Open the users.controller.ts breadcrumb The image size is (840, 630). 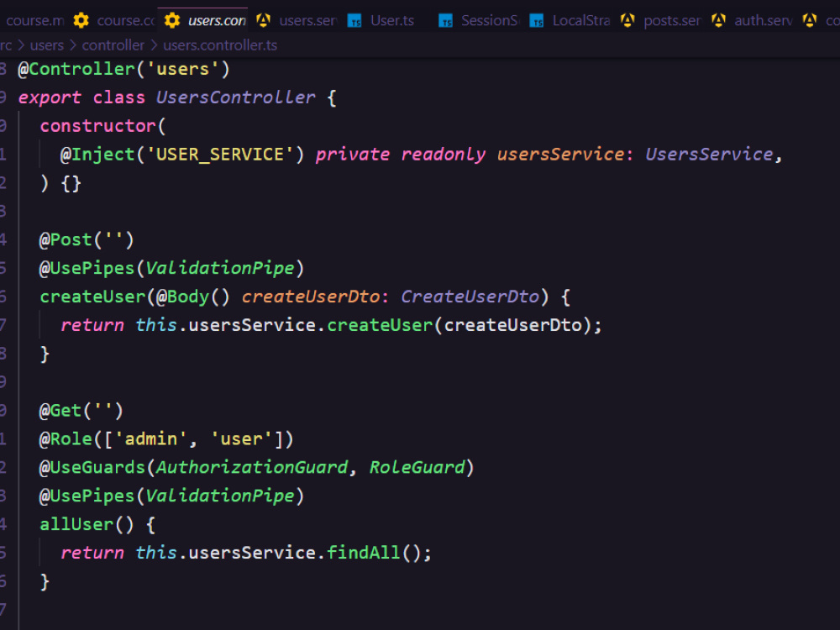[x=220, y=45]
